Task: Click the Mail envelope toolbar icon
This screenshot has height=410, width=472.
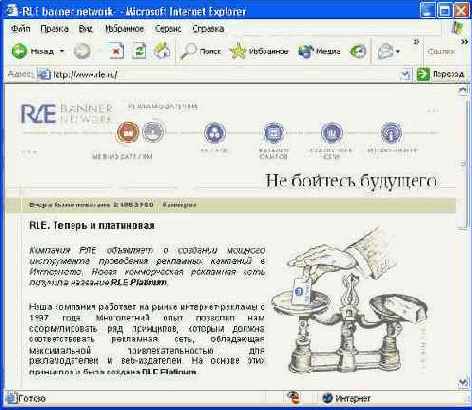Action: 385,52
